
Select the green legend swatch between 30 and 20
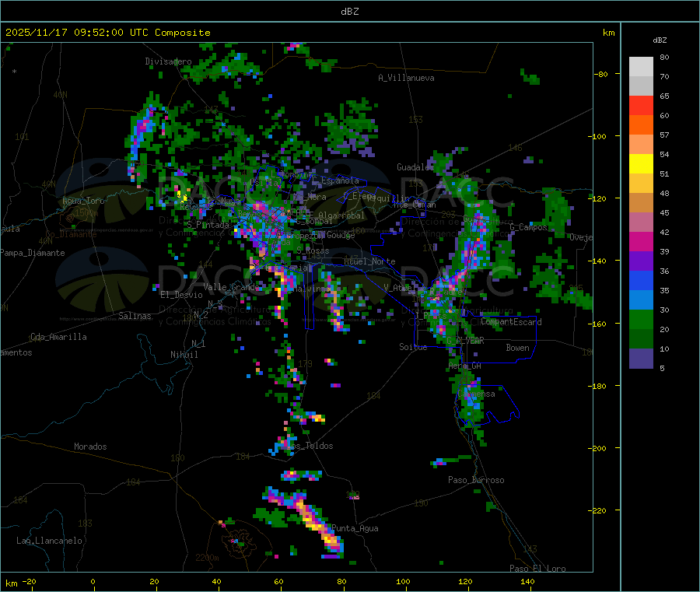coord(641,319)
